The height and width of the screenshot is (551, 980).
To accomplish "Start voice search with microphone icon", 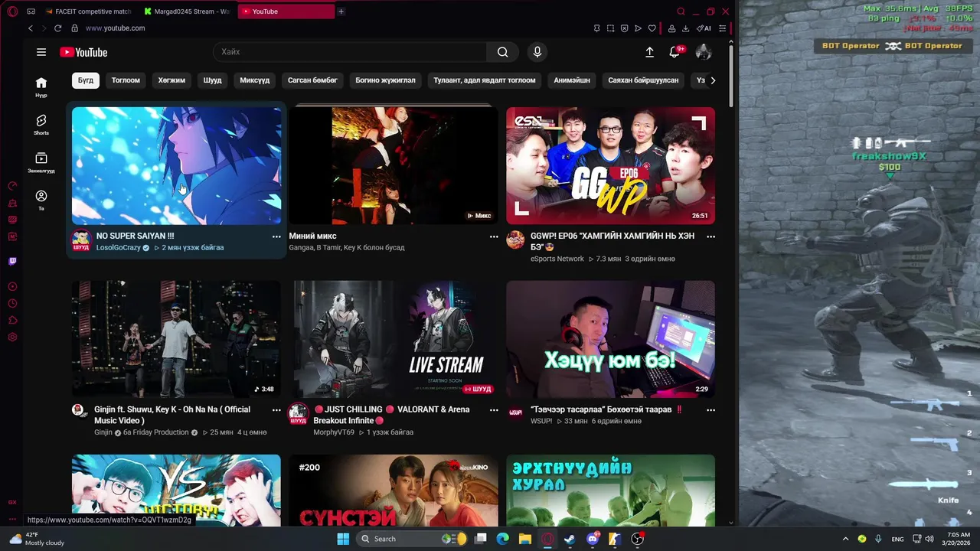I will click(x=537, y=52).
